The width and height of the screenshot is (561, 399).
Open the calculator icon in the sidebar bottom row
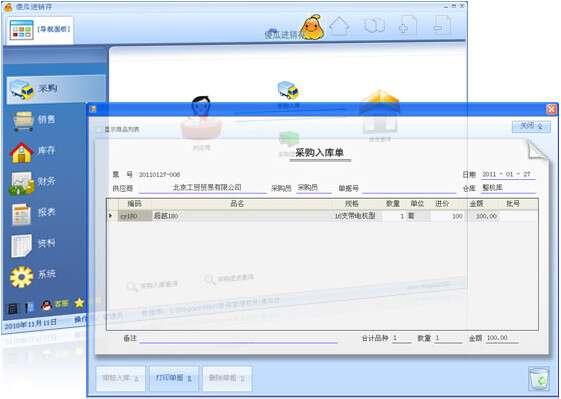[x=13, y=308]
